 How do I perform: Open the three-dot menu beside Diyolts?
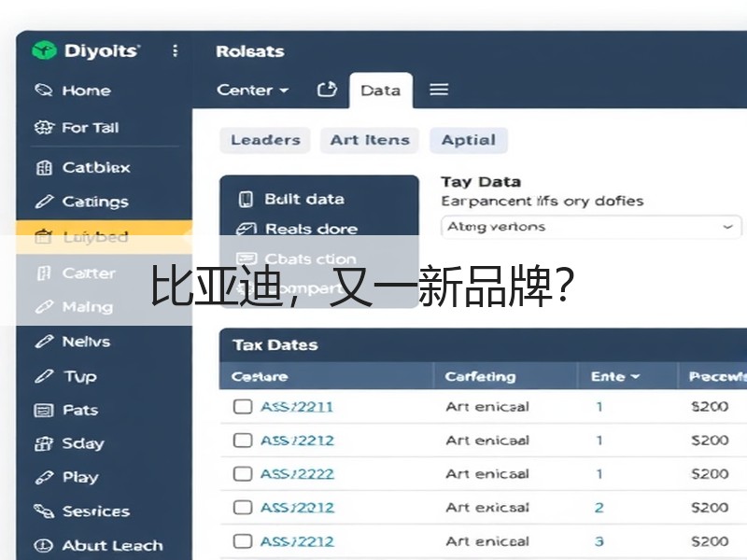click(x=176, y=50)
